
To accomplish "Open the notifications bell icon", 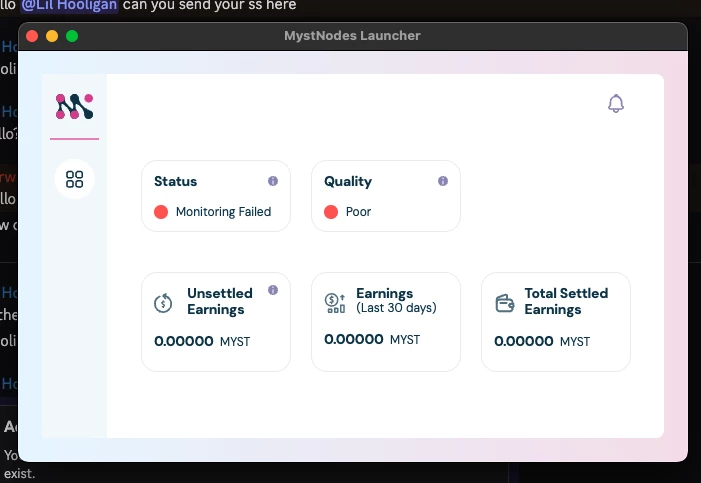I will [x=616, y=103].
